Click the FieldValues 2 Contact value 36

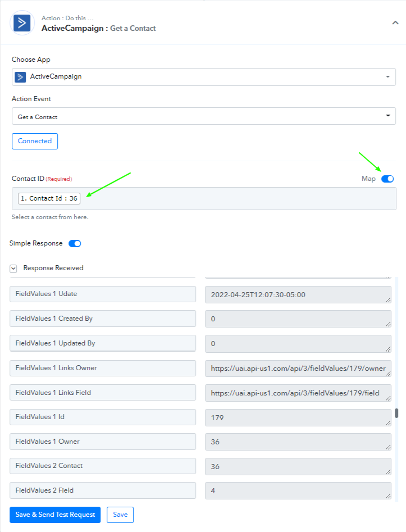click(298, 466)
